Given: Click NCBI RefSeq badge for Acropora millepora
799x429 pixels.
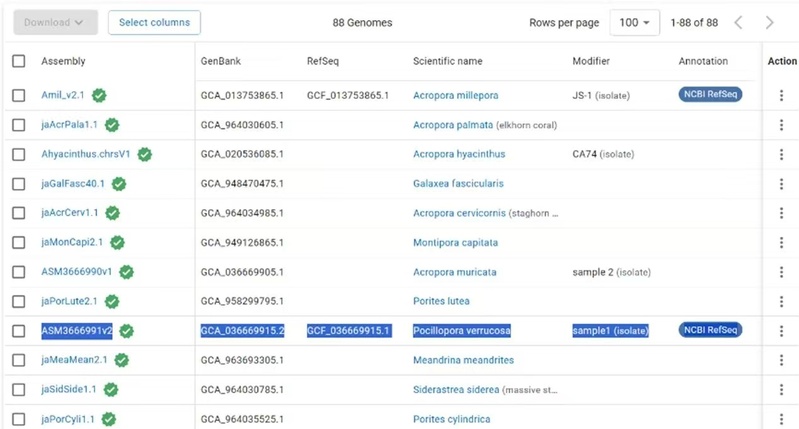Looking at the screenshot, I should point(710,94).
